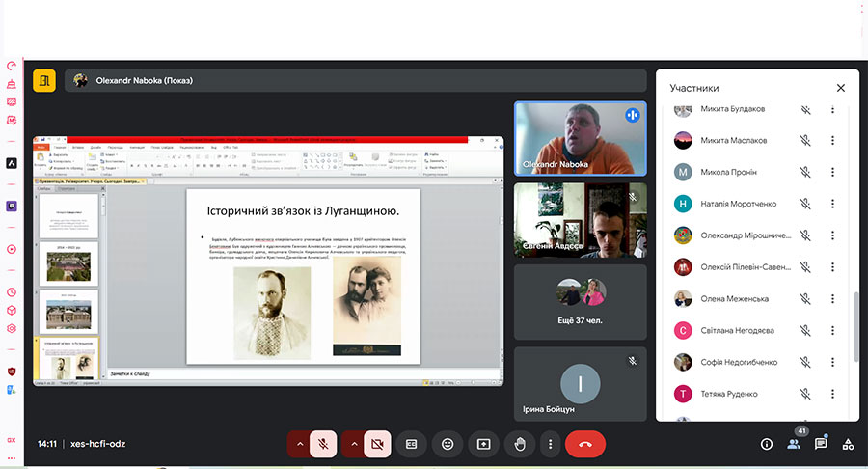The image size is (868, 469).
Task: Turn on closed captions
Action: click(x=411, y=444)
